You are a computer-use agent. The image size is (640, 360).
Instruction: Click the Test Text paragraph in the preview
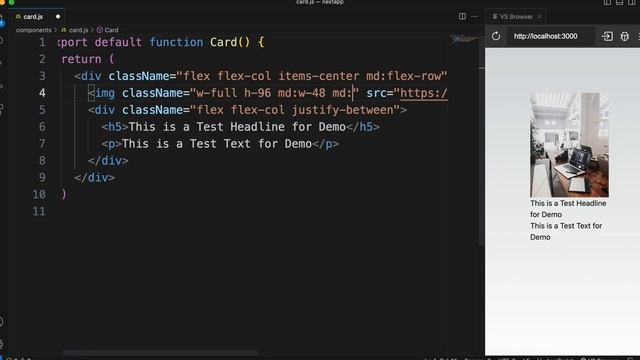(566, 231)
